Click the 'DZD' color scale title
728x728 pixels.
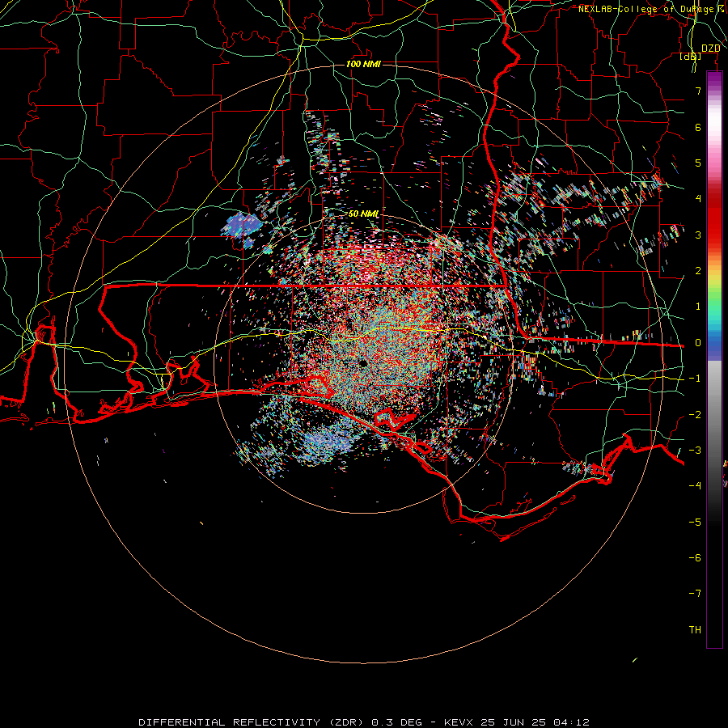coord(710,49)
